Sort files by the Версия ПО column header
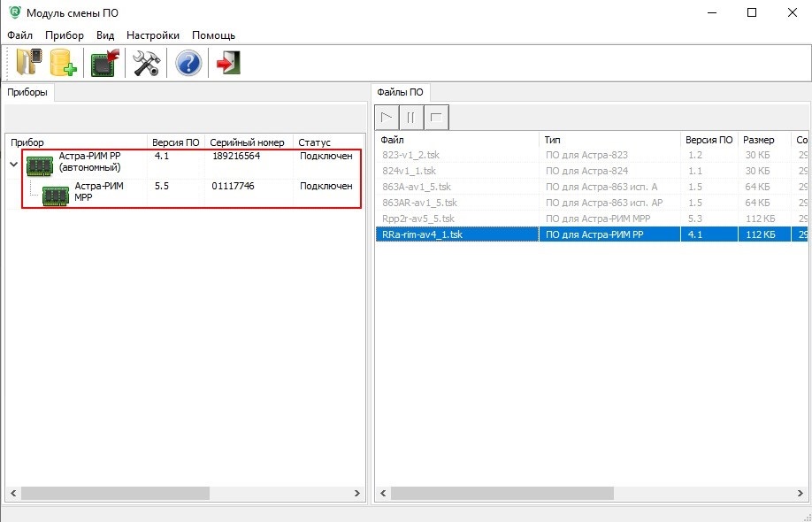Viewport: 812px width, 522px height. [709, 141]
